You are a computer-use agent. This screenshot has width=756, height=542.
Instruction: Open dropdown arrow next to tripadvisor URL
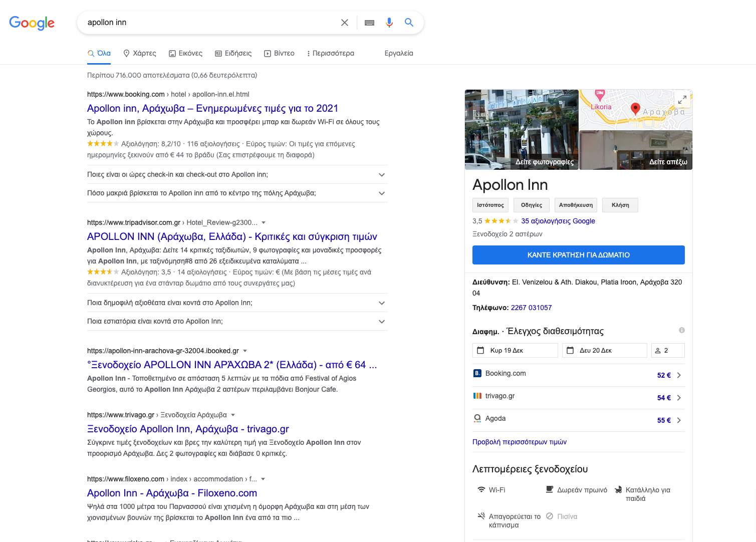tap(264, 222)
